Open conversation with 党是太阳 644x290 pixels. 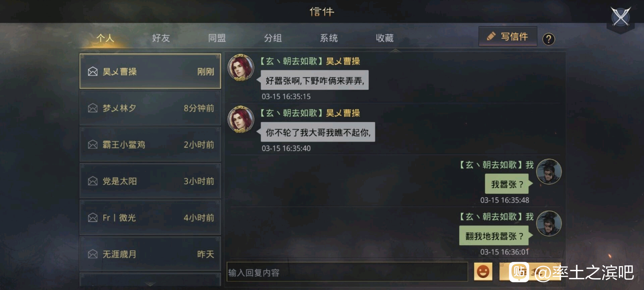[150, 181]
